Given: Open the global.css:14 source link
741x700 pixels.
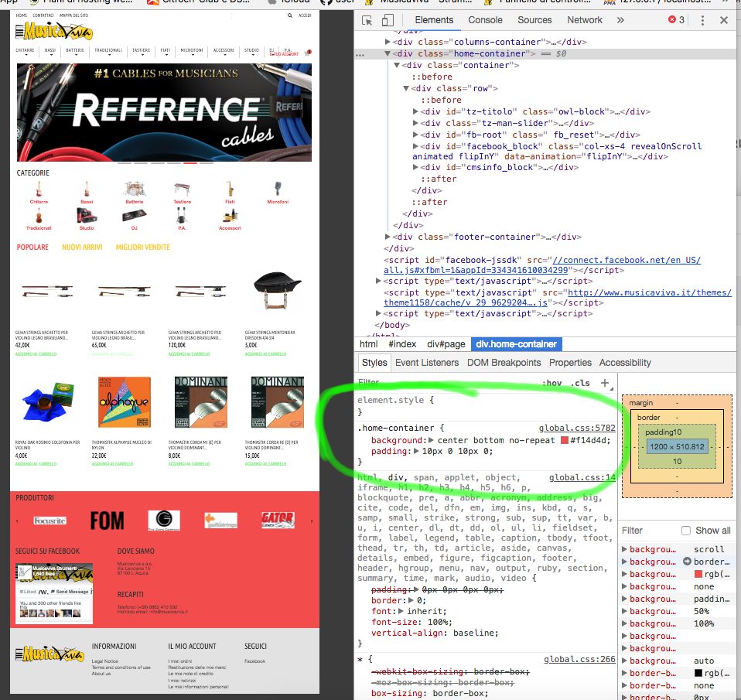Looking at the screenshot, I should (x=582, y=477).
